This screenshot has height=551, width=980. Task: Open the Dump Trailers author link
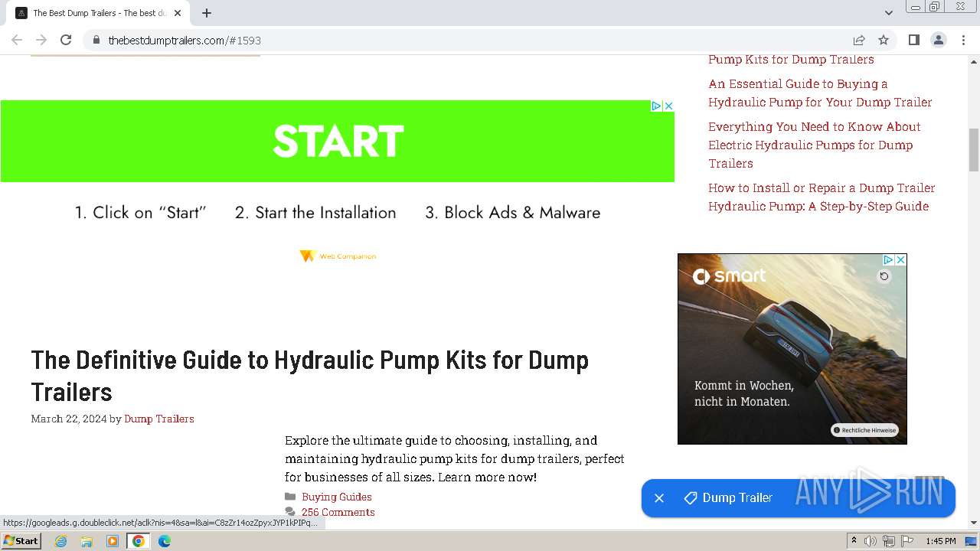(159, 419)
